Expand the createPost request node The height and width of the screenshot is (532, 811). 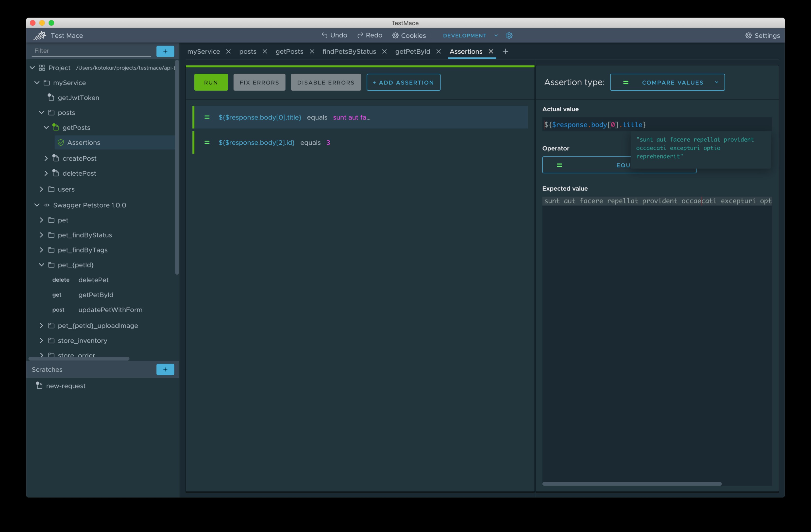(46, 158)
